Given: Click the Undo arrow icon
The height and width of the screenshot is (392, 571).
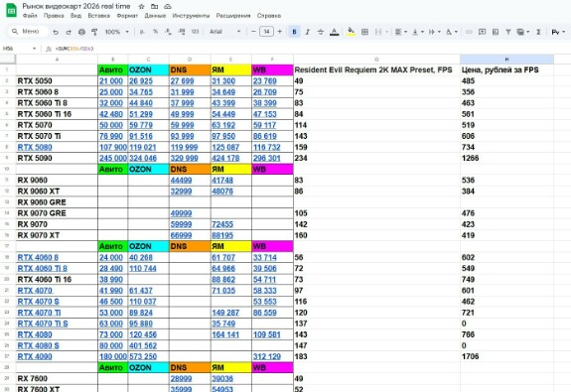Looking at the screenshot, I should pos(56,32).
